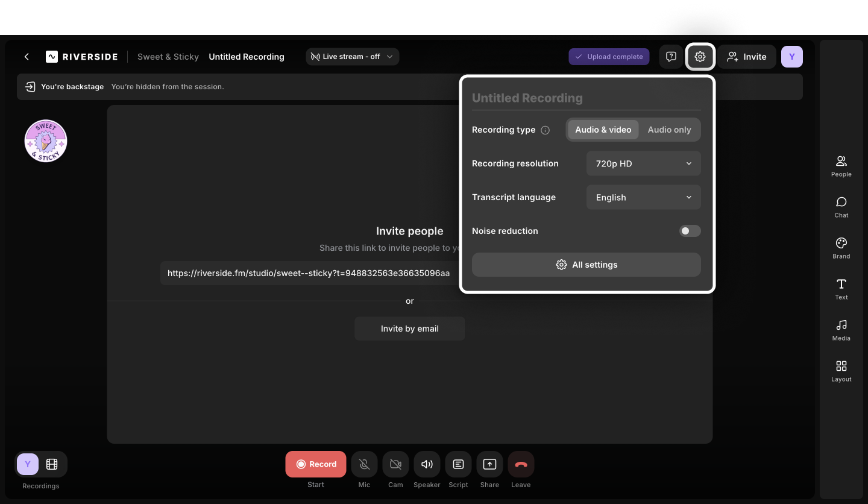Click the Share screen icon

point(489,464)
